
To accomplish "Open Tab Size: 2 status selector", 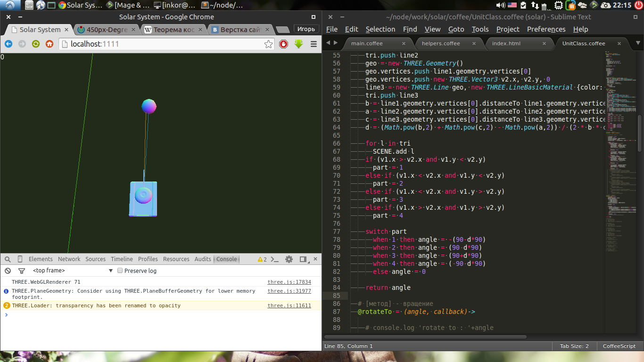I will (x=574, y=346).
